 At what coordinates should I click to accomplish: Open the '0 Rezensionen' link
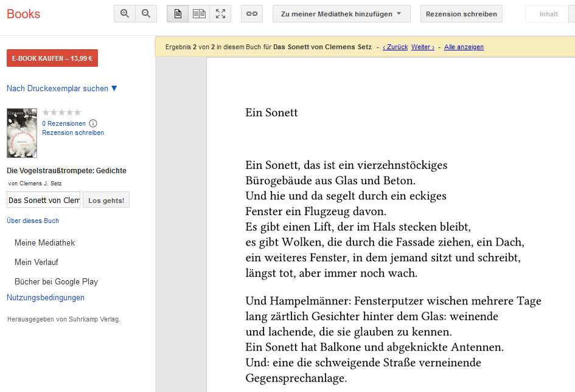click(x=64, y=123)
